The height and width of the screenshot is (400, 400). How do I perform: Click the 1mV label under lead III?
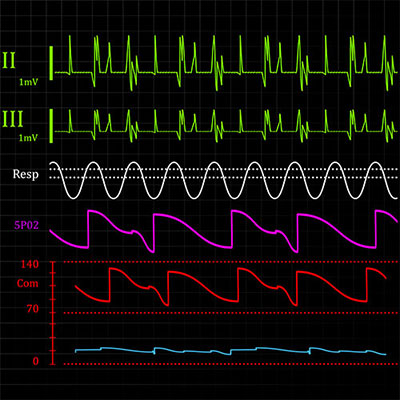coord(28,138)
